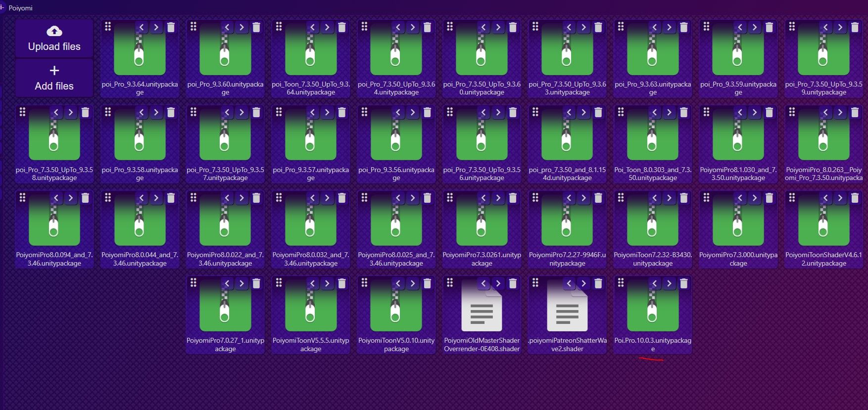
Task: Move PoiyomiPro8.0.022_and_7.3.46.unitypackage left with its arrow
Action: coord(227,198)
